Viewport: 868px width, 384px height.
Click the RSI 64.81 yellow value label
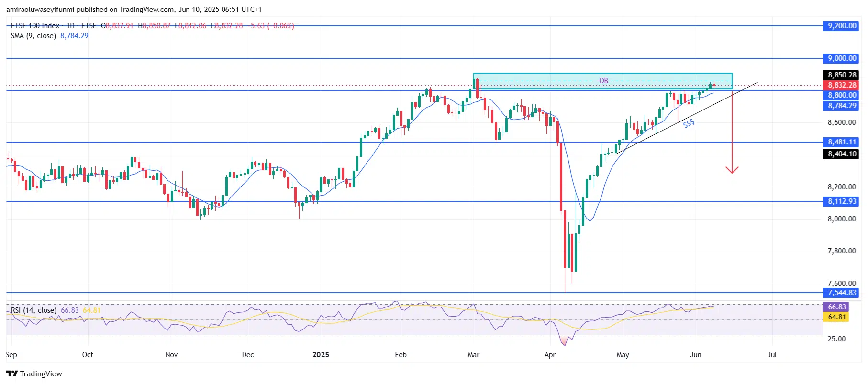[836, 317]
